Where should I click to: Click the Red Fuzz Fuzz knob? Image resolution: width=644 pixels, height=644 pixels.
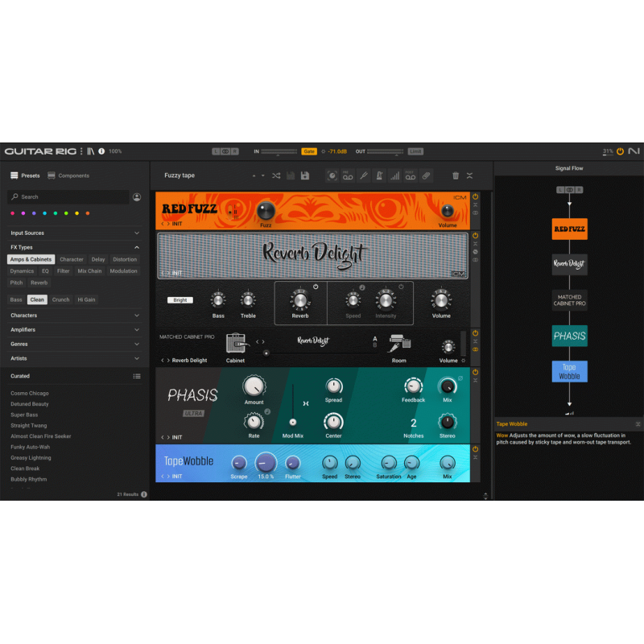(x=266, y=211)
